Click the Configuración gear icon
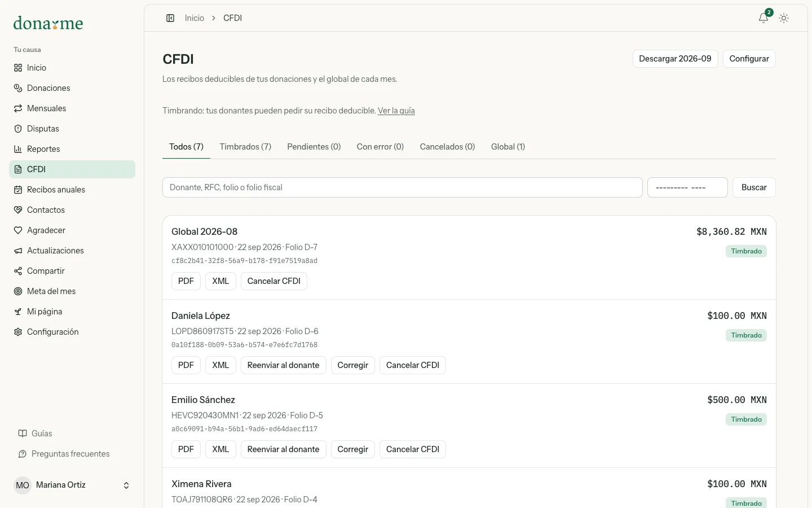The height and width of the screenshot is (508, 812). tap(18, 332)
